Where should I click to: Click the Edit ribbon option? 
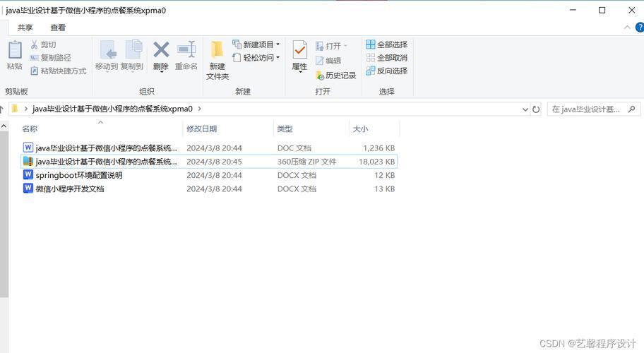tap(328, 61)
